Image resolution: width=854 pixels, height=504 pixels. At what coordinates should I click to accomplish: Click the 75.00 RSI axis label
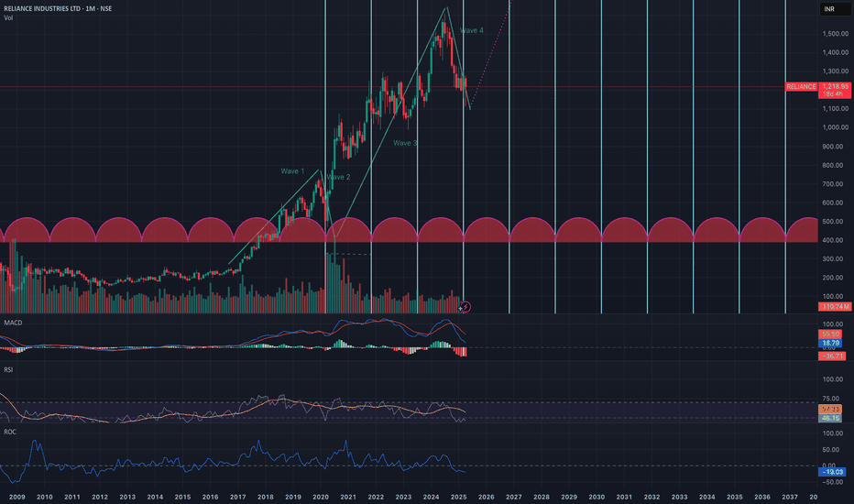click(x=832, y=399)
